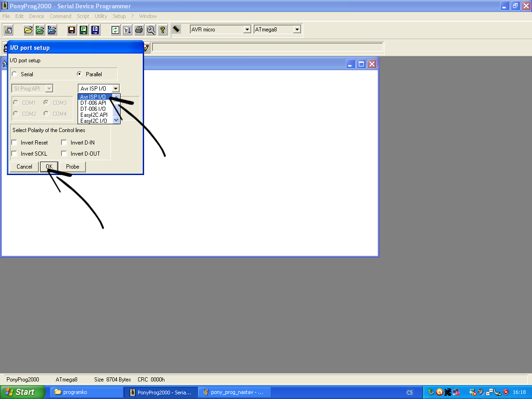The height and width of the screenshot is (399, 532).
Task: Click the Print toolbar icon
Action: click(139, 30)
